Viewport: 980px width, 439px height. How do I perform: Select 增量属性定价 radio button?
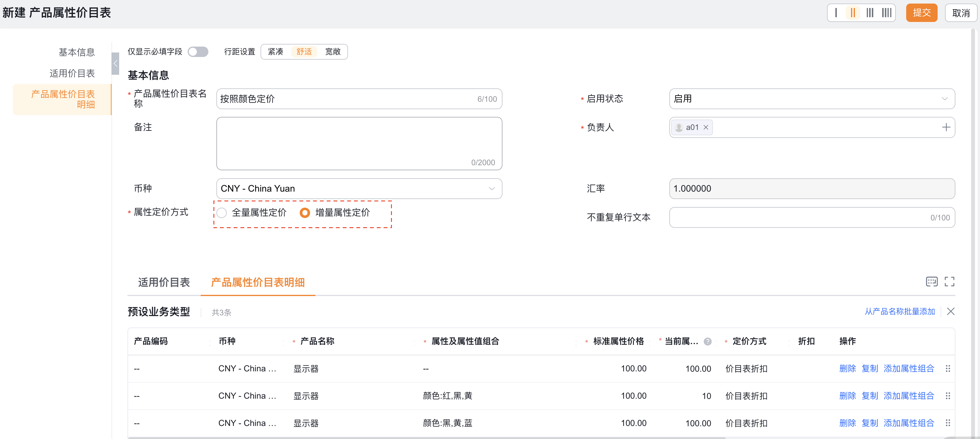[305, 213]
